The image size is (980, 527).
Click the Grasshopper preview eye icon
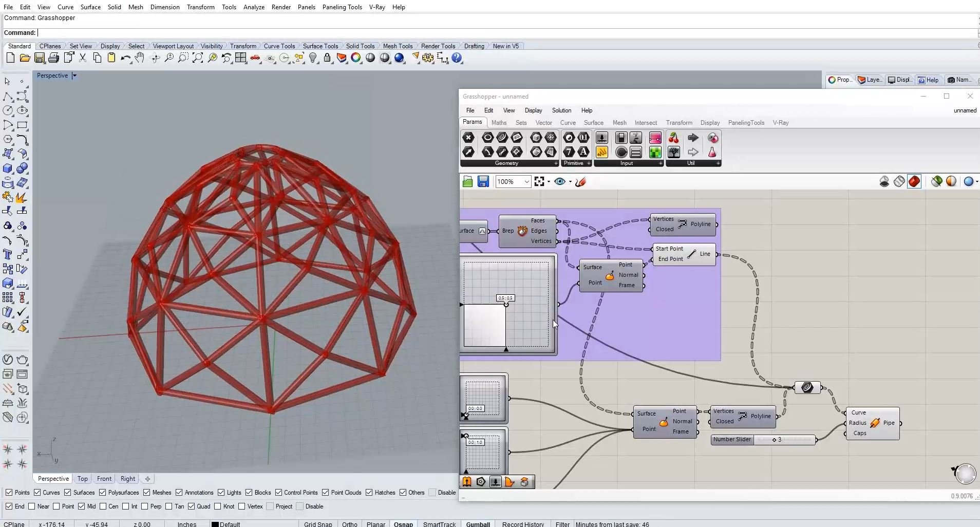coord(560,181)
